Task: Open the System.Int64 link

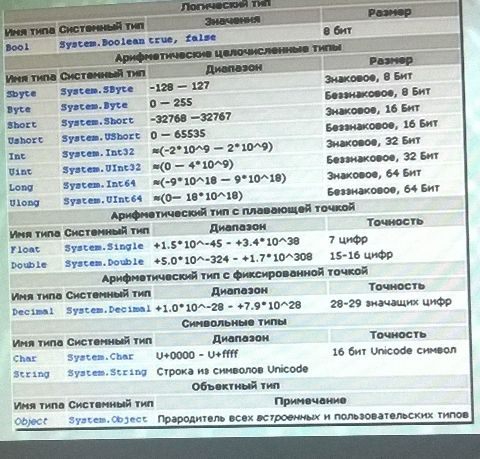Action: tap(99, 184)
